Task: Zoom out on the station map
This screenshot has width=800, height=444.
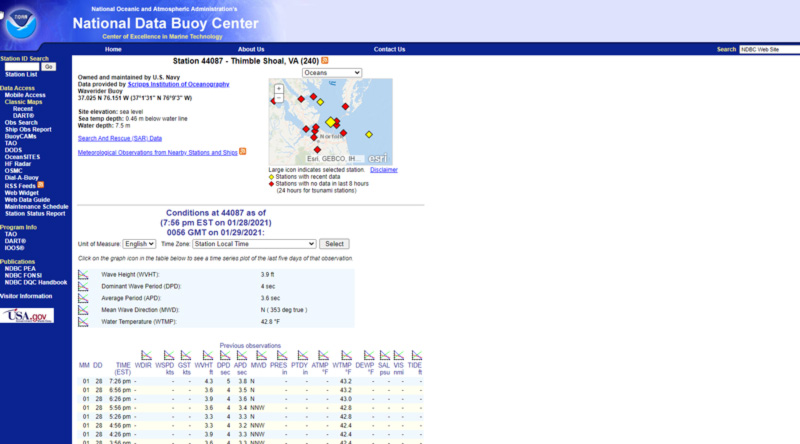Action: 277,98
